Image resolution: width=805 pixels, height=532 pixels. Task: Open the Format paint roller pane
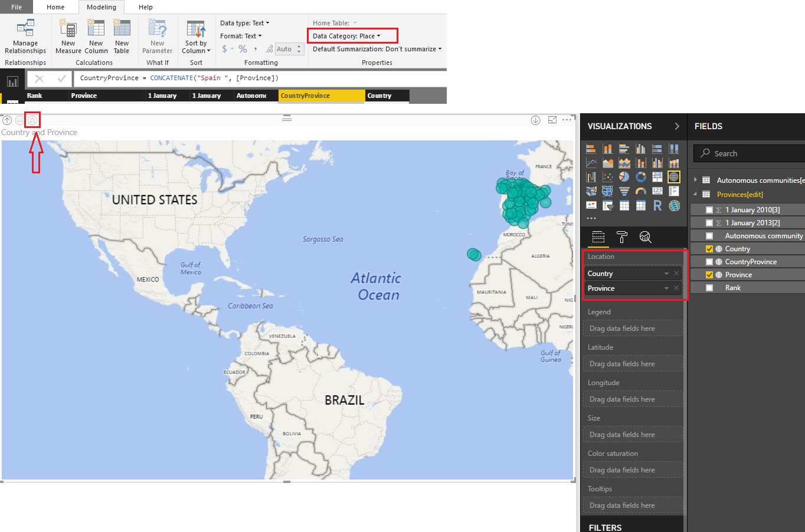(622, 237)
